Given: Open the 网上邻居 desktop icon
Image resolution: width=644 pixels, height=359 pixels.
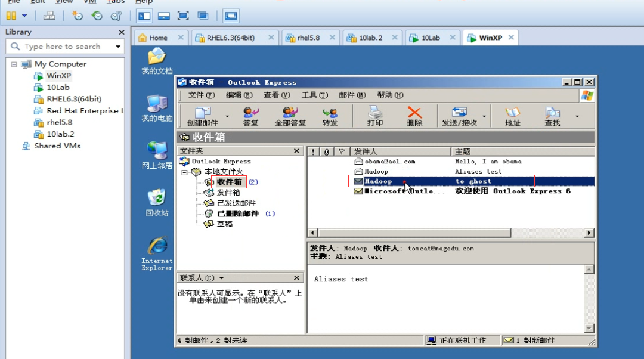Looking at the screenshot, I should click(x=157, y=155).
